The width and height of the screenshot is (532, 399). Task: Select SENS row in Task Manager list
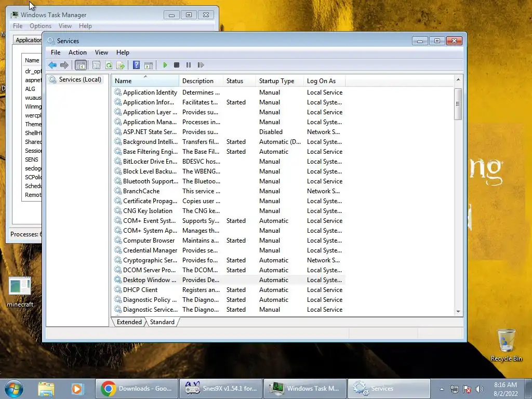pyautogui.click(x=32, y=159)
